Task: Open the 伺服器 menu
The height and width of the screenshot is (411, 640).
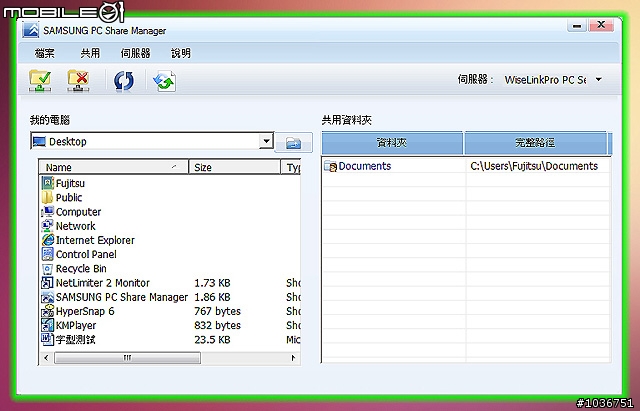Action: 135,53
